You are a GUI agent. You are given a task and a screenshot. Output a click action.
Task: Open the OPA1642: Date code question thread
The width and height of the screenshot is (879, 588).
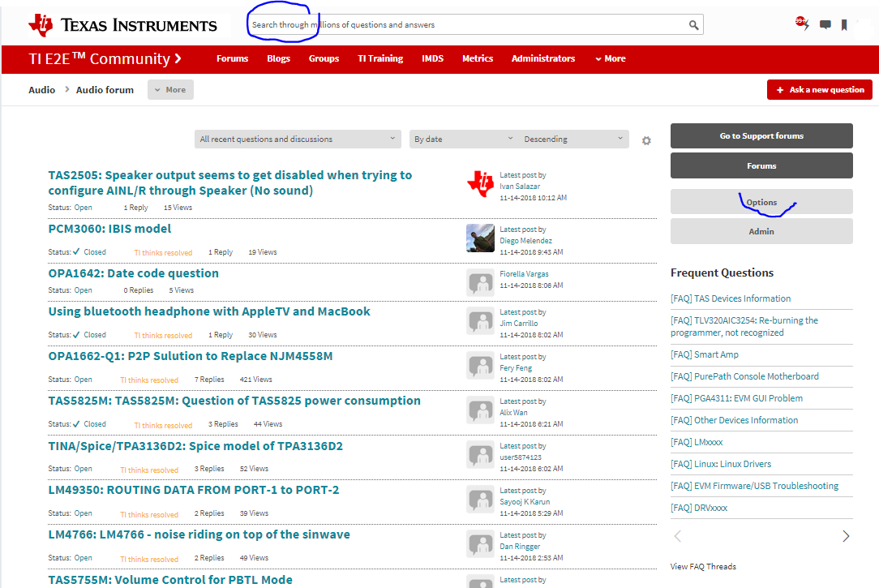pyautogui.click(x=134, y=273)
